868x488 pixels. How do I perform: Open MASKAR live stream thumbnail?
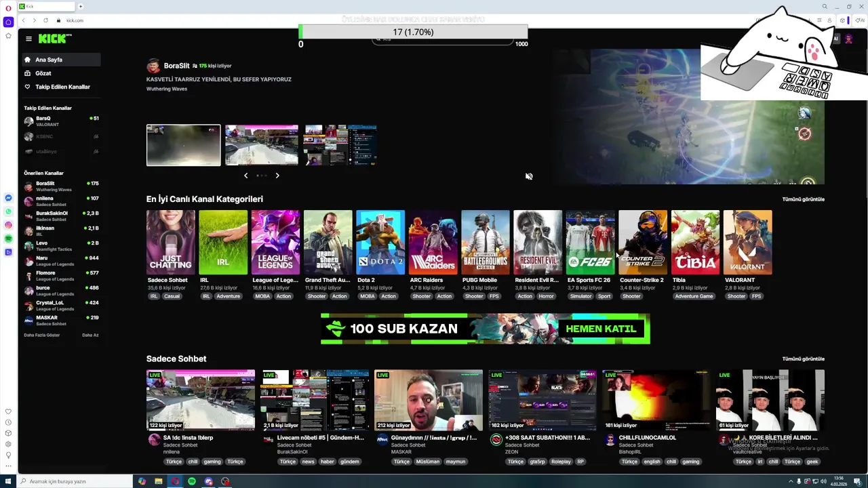pos(429,400)
